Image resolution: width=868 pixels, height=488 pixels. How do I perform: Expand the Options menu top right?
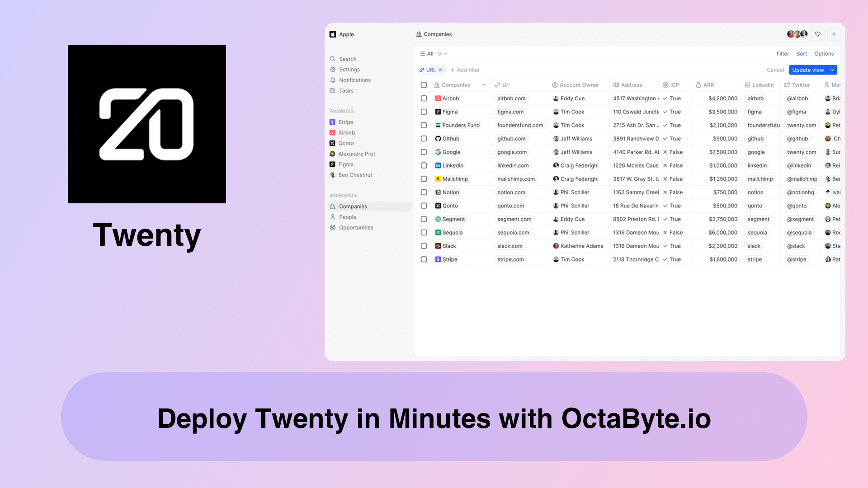(x=824, y=54)
